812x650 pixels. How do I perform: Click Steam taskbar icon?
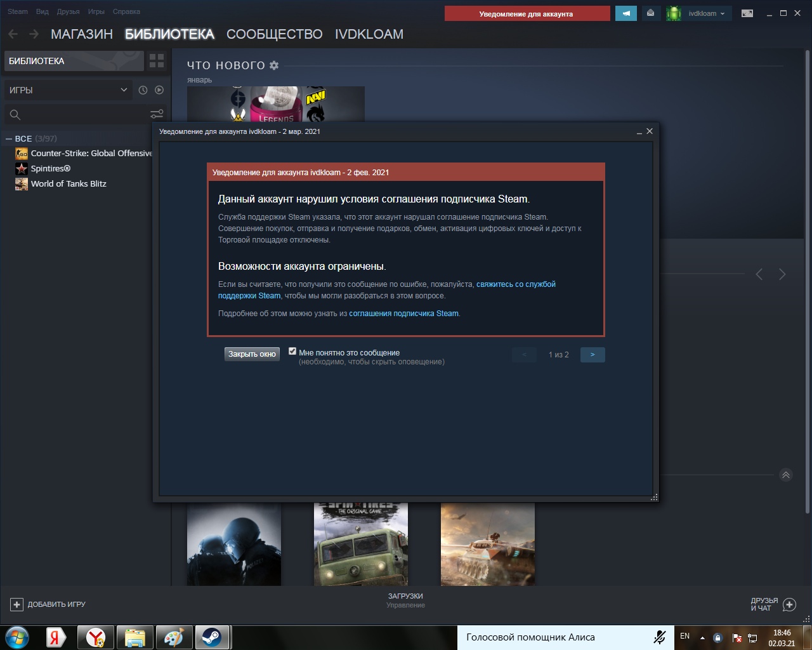pyautogui.click(x=213, y=637)
